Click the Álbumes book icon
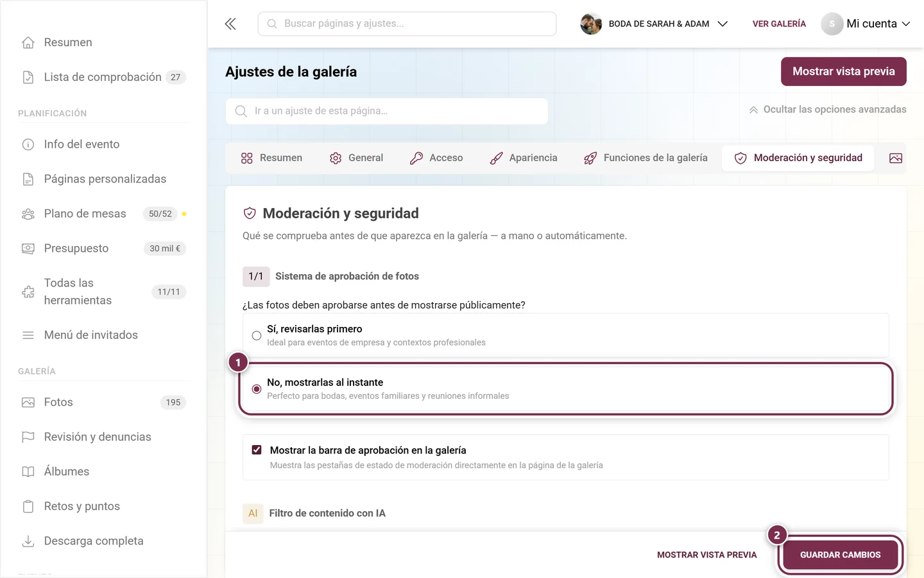This screenshot has height=578, width=924. (28, 472)
